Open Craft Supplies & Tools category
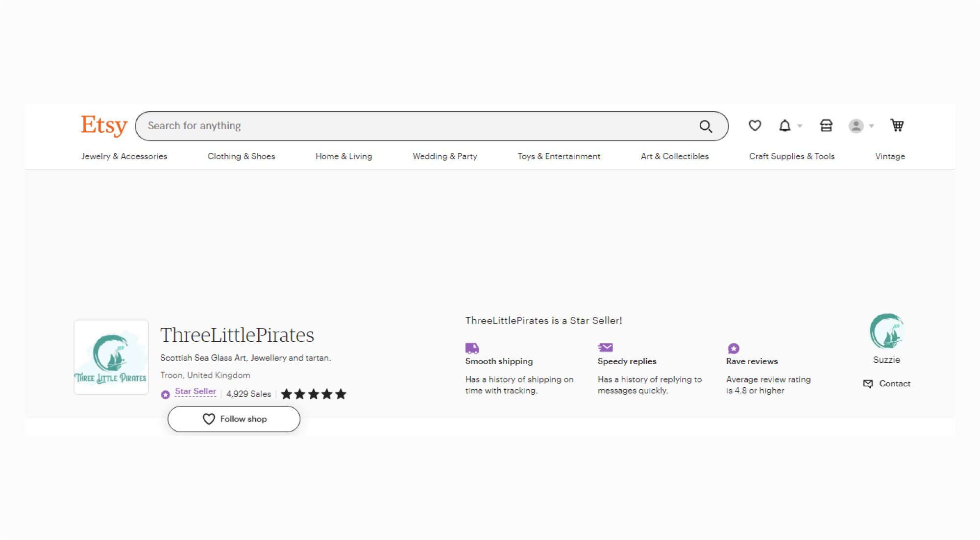Screen dimensions: 980x540 pos(792,156)
